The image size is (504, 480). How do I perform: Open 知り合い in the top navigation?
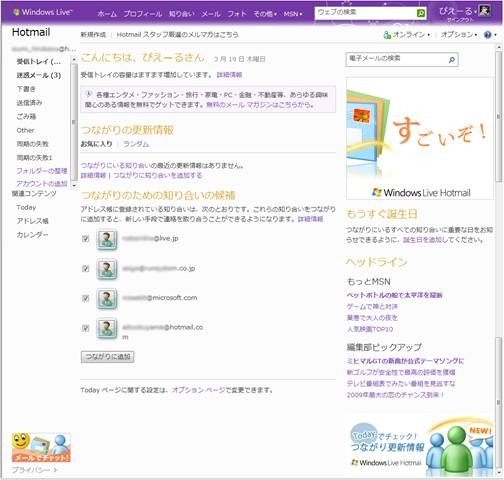(x=181, y=14)
